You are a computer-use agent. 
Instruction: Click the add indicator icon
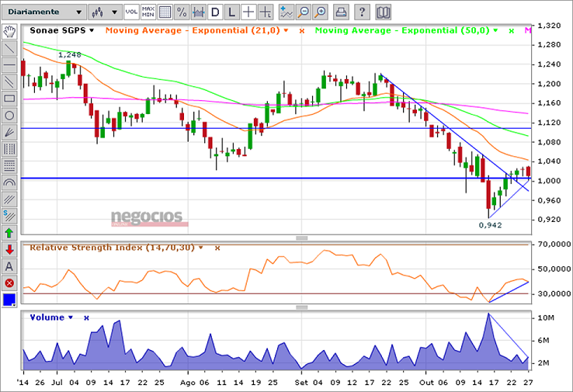click(286, 12)
